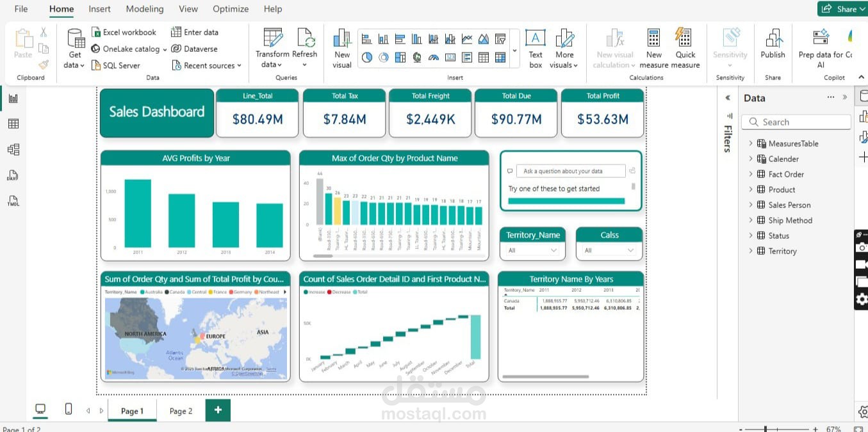868x432 pixels.
Task: Open Quick measure
Action: point(685,49)
